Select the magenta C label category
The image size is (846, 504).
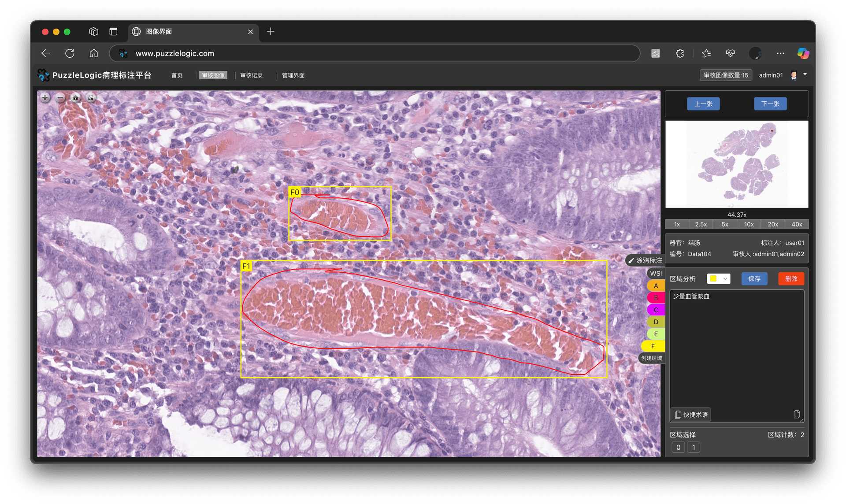656,310
